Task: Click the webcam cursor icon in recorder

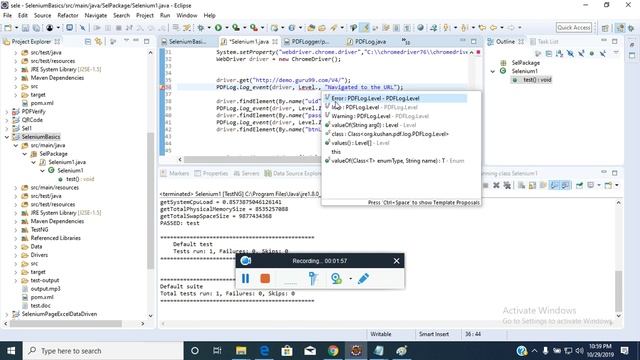Action: (336, 278)
